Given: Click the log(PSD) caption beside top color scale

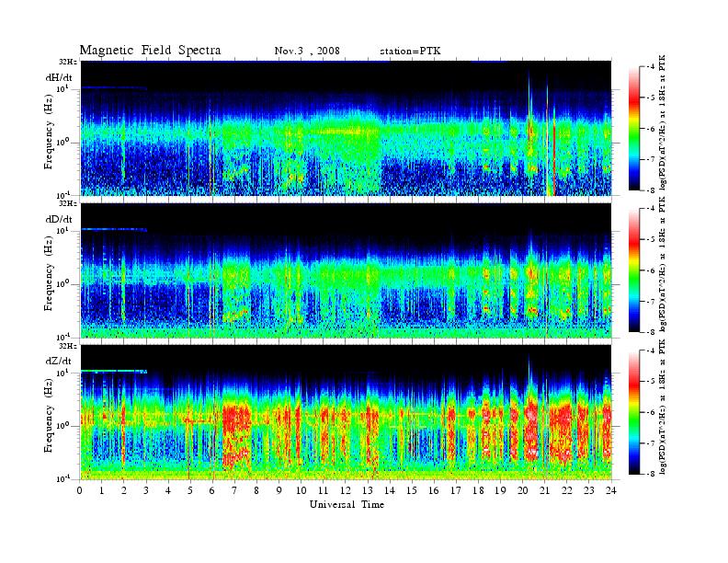Looking at the screenshot, I should coord(663,123).
